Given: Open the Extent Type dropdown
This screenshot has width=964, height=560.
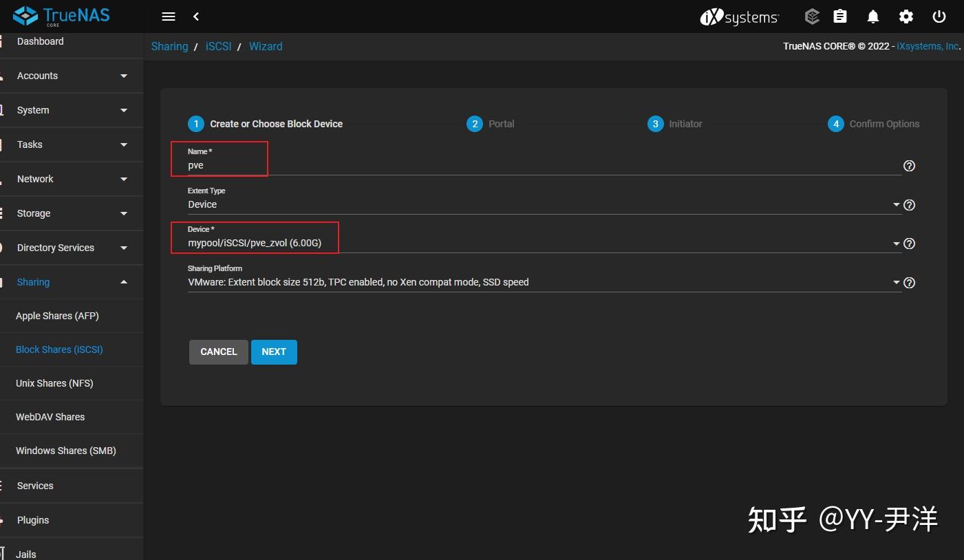Looking at the screenshot, I should tap(896, 204).
